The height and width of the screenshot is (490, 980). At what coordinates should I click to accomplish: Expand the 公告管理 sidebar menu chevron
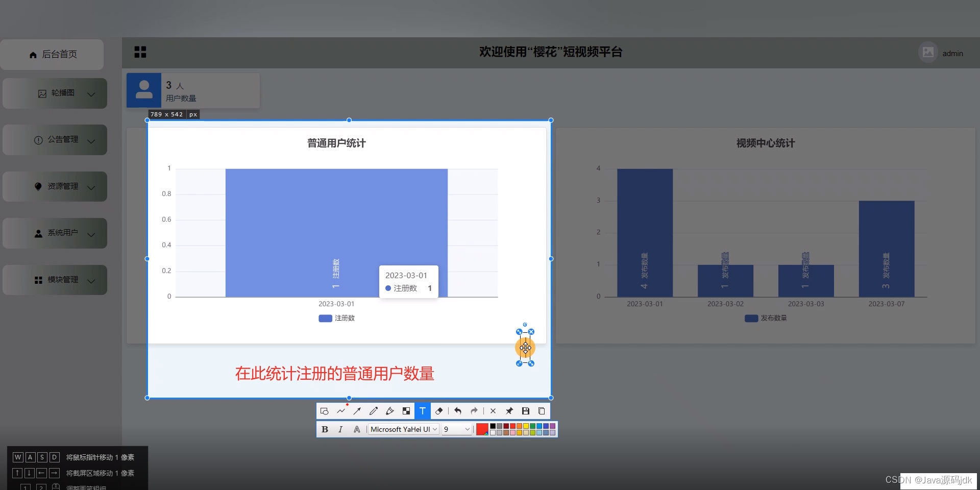[x=91, y=141]
